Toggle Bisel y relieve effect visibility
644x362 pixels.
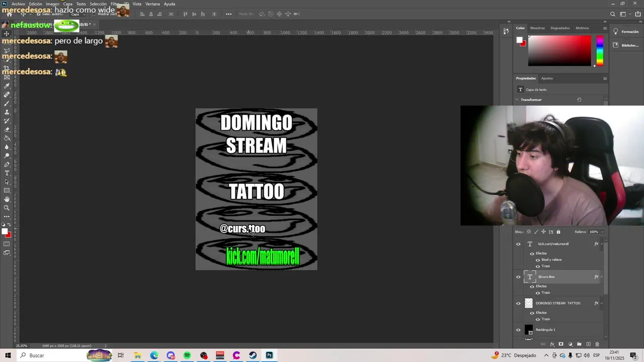[538, 260]
